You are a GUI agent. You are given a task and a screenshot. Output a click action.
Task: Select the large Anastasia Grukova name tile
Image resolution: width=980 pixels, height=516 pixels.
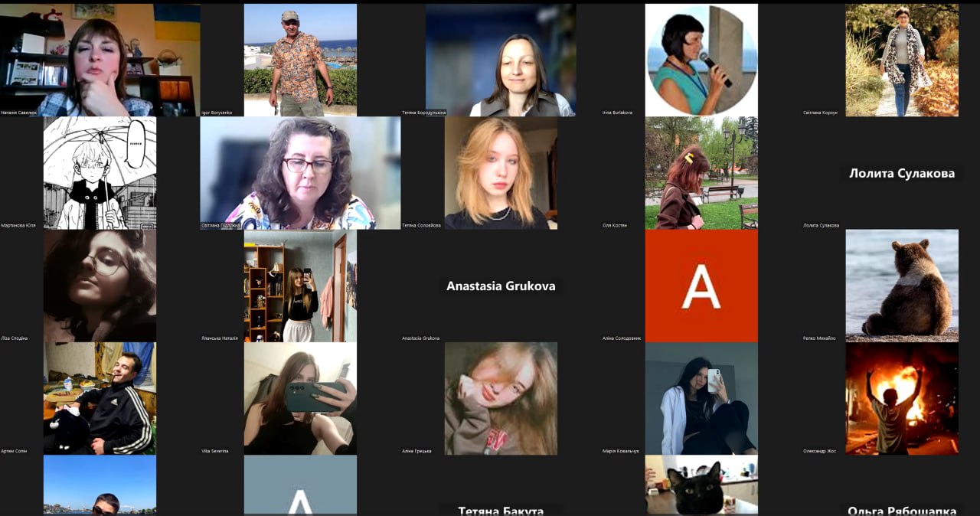[501, 286]
